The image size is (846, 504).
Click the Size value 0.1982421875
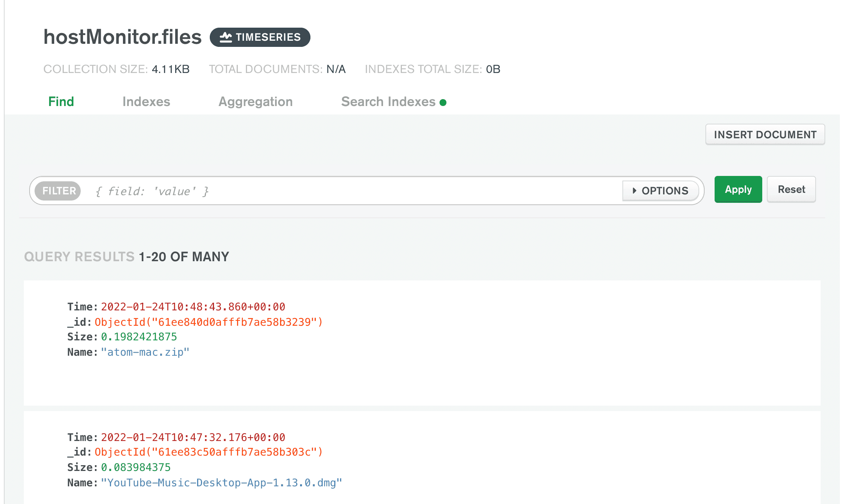[139, 337]
